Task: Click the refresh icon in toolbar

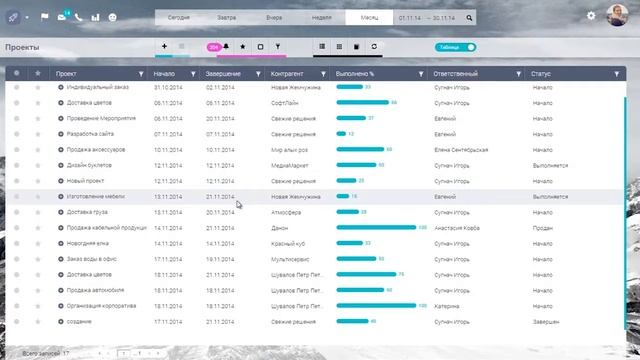Action: point(374,47)
